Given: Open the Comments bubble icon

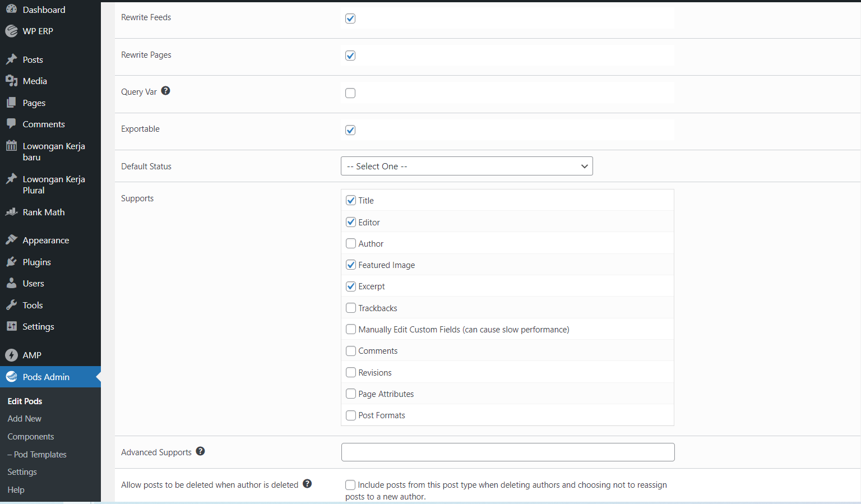Looking at the screenshot, I should 11,124.
